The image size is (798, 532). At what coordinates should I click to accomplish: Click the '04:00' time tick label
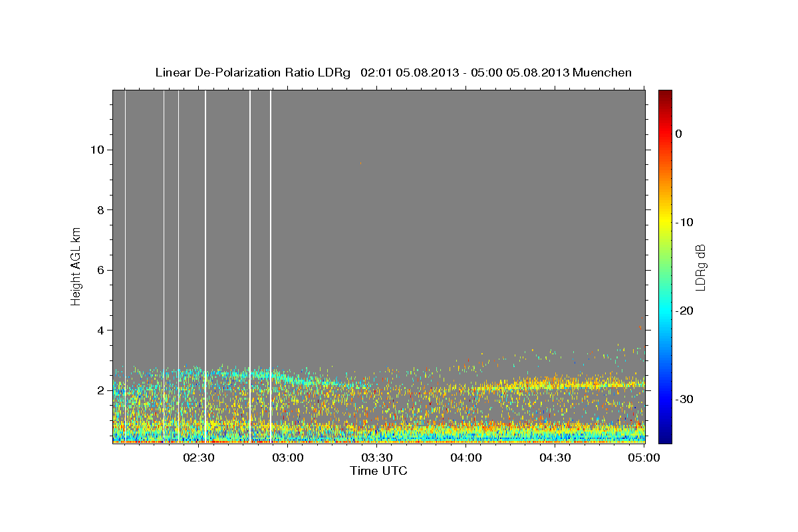pyautogui.click(x=466, y=458)
